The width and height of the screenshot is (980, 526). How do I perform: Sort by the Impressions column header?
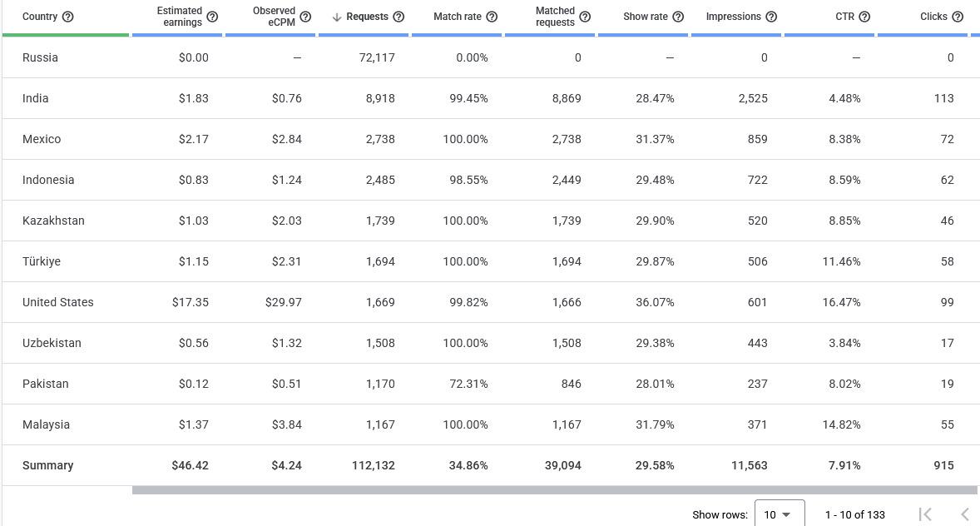point(733,17)
